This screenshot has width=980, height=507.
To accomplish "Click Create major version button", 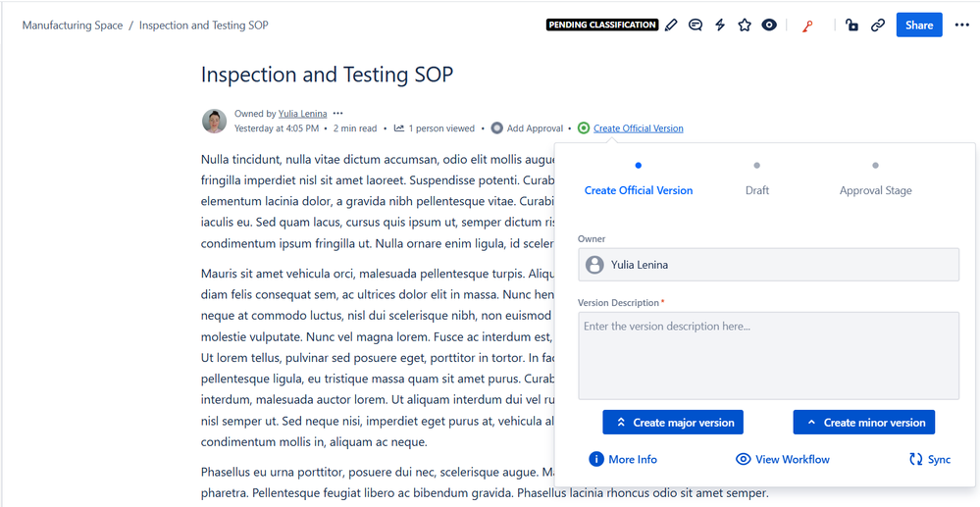I will tap(673, 423).
